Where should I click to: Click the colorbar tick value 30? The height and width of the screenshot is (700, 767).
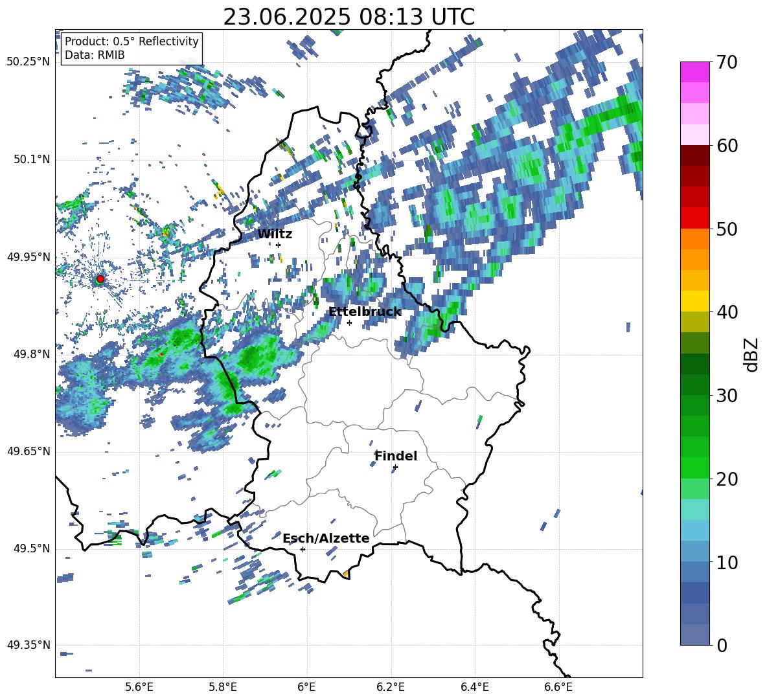click(x=727, y=396)
